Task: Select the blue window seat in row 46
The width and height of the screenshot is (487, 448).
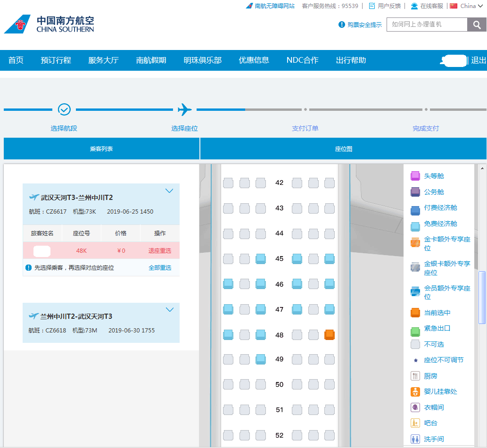Action: coord(228,284)
